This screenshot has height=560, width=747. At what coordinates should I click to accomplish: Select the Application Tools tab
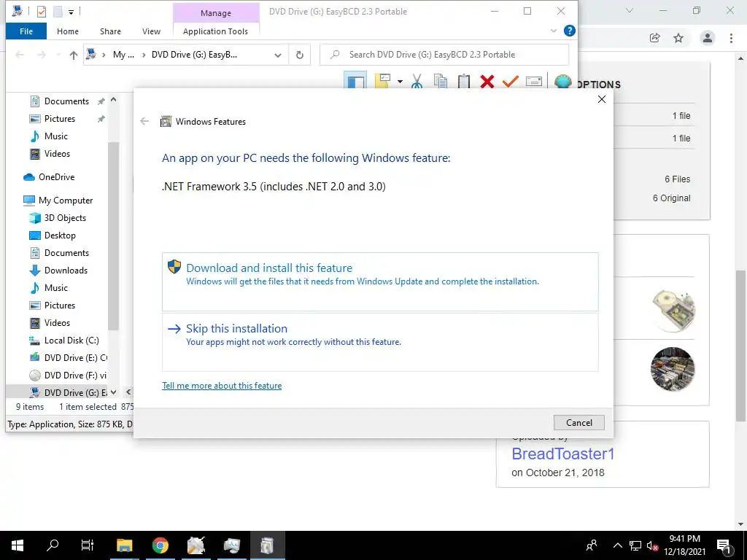click(215, 31)
